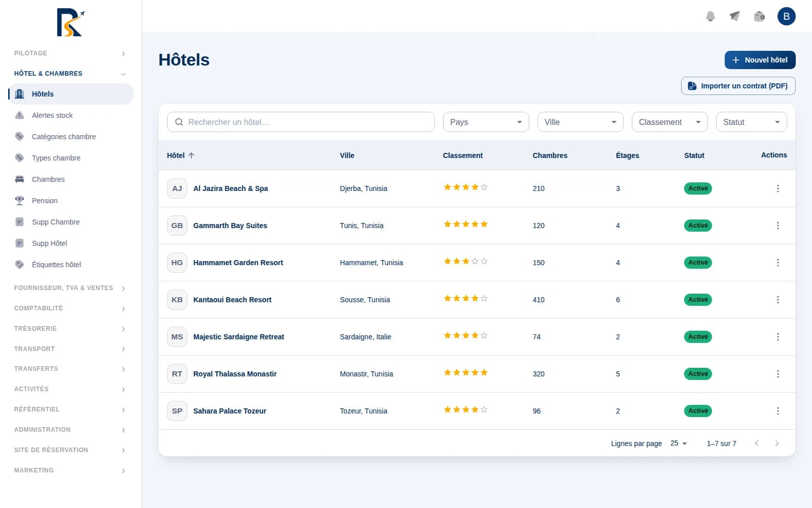Click the hotel search field
812x508 pixels.
[301, 122]
